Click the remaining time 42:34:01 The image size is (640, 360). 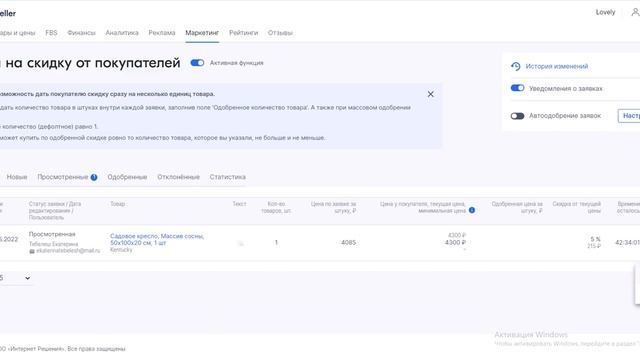[x=627, y=242]
